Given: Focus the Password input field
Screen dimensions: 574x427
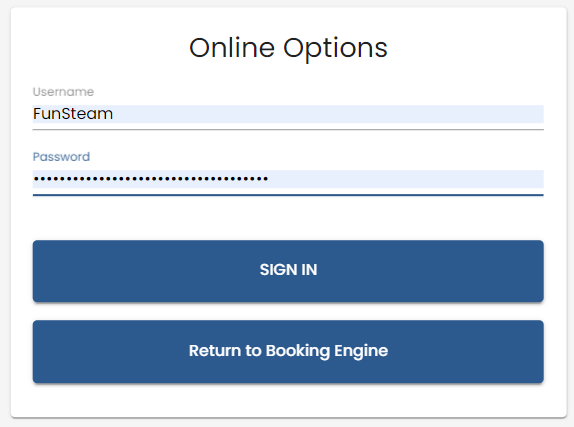Looking at the screenshot, I should coord(288,179).
